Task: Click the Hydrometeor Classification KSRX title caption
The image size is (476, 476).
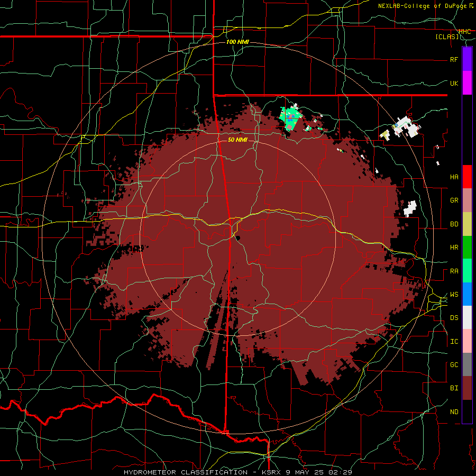Action: 238,472
